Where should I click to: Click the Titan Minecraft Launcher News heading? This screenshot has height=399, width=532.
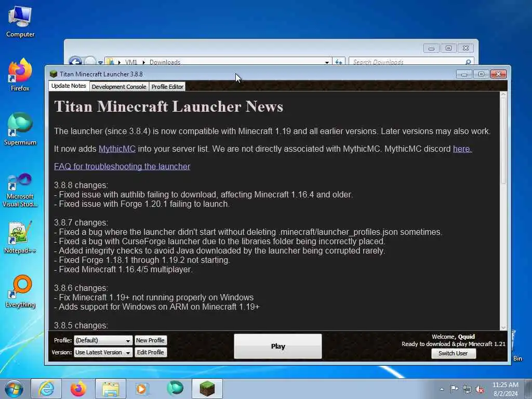[x=169, y=107]
